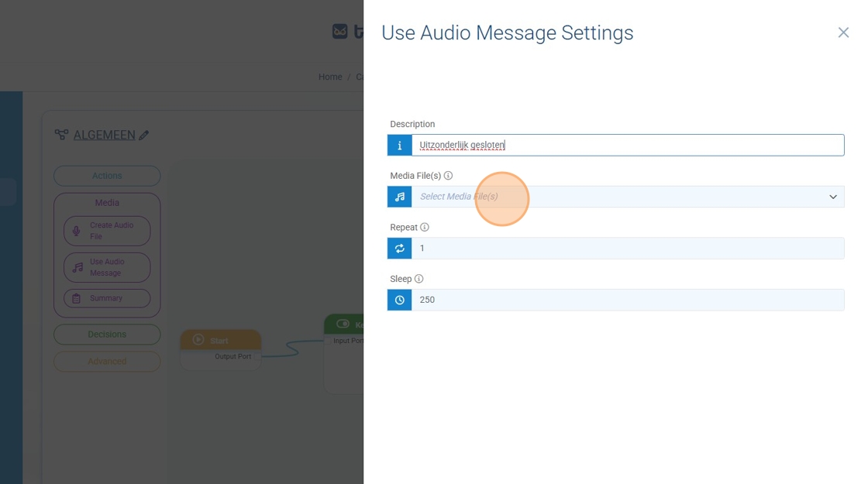The height and width of the screenshot is (484, 868).
Task: Open the Select Media File(s) dropdown
Action: (x=620, y=197)
